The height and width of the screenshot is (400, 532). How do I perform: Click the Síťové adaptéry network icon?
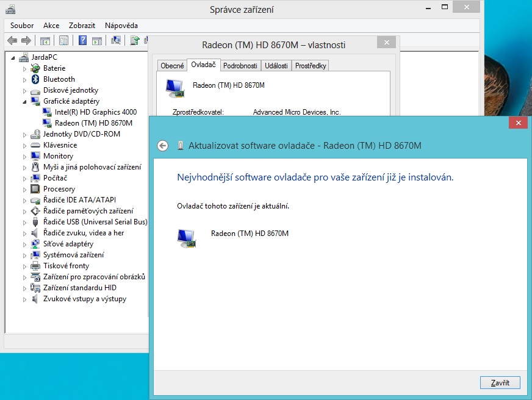click(x=35, y=244)
